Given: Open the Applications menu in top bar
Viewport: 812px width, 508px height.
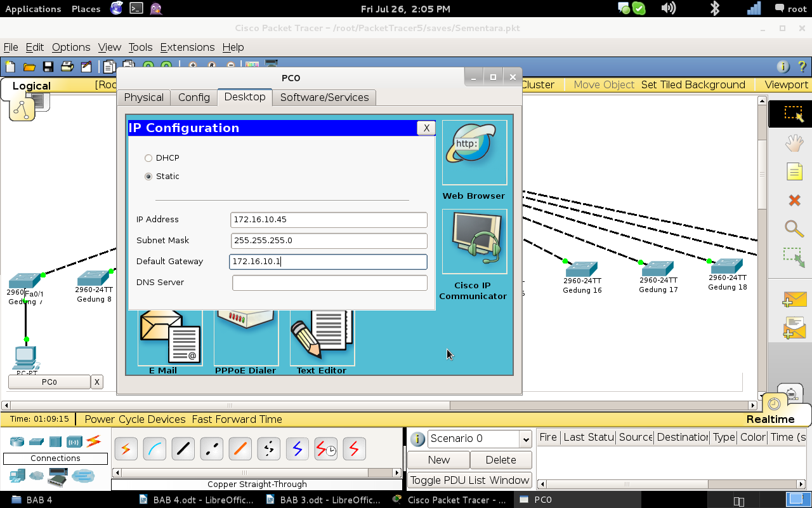Looking at the screenshot, I should point(33,9).
